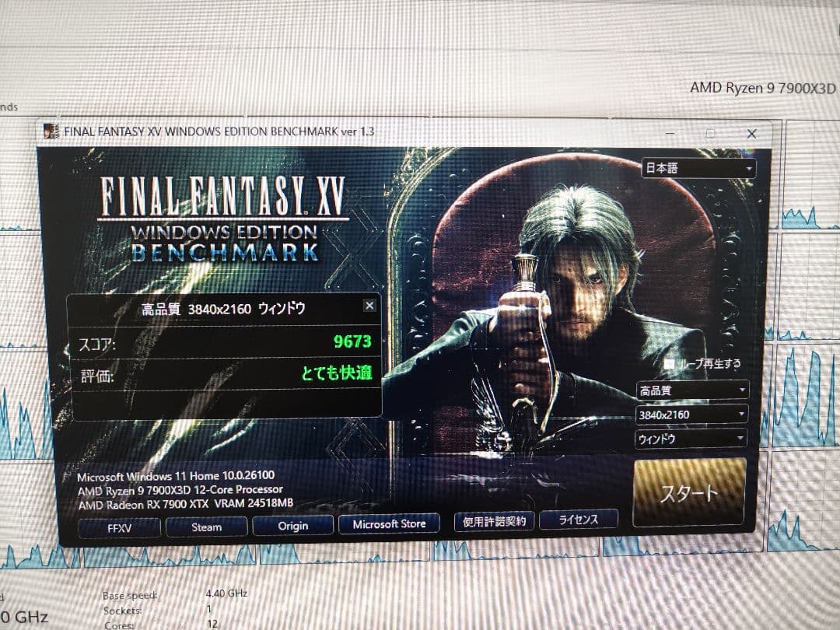Screen dimensions: 840x630
Task: Minimize the benchmark window
Action: (x=670, y=134)
